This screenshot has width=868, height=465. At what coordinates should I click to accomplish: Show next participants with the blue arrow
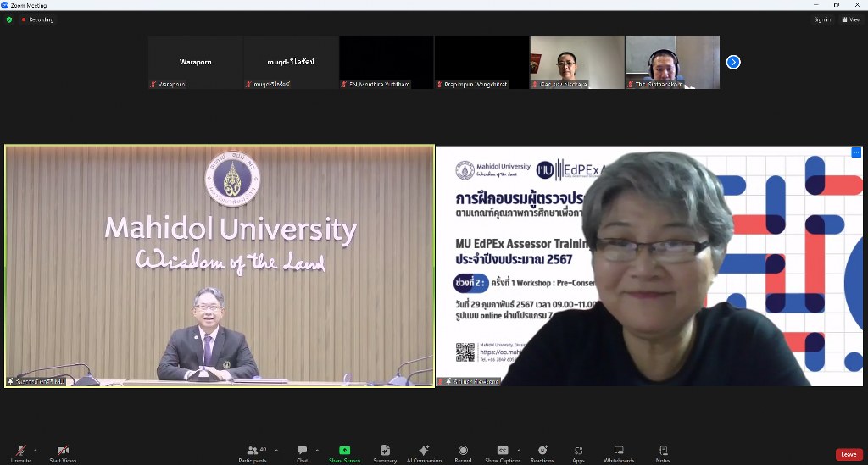click(x=733, y=62)
